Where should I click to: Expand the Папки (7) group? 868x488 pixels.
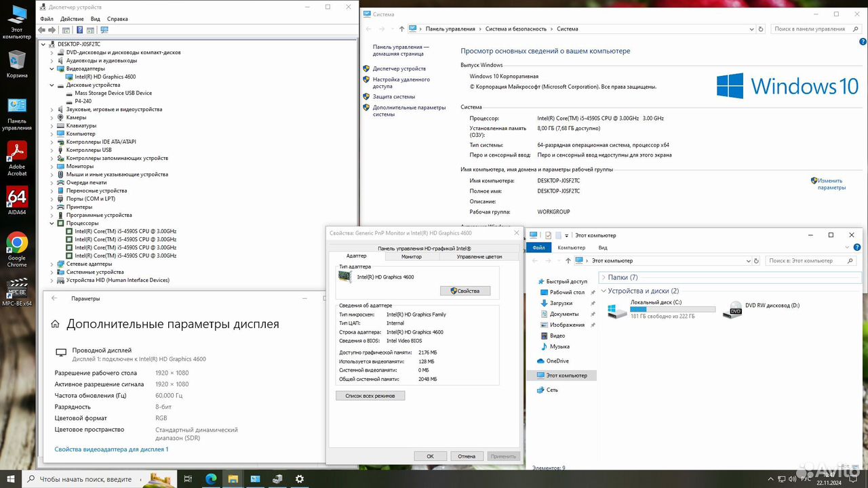(604, 277)
